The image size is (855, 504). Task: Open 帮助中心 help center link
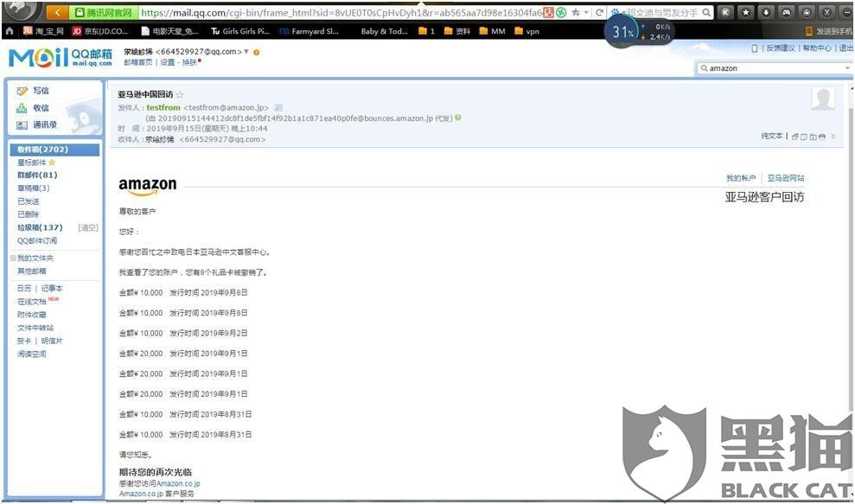click(x=816, y=48)
